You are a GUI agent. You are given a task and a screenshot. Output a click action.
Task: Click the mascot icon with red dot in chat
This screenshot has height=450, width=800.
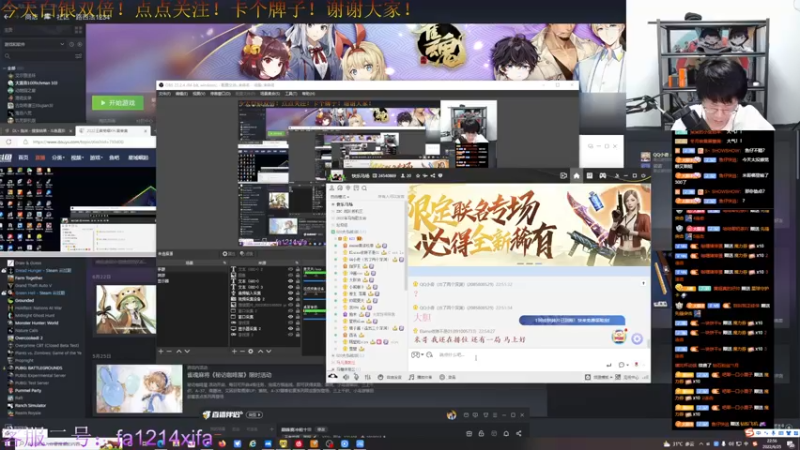coord(619,337)
